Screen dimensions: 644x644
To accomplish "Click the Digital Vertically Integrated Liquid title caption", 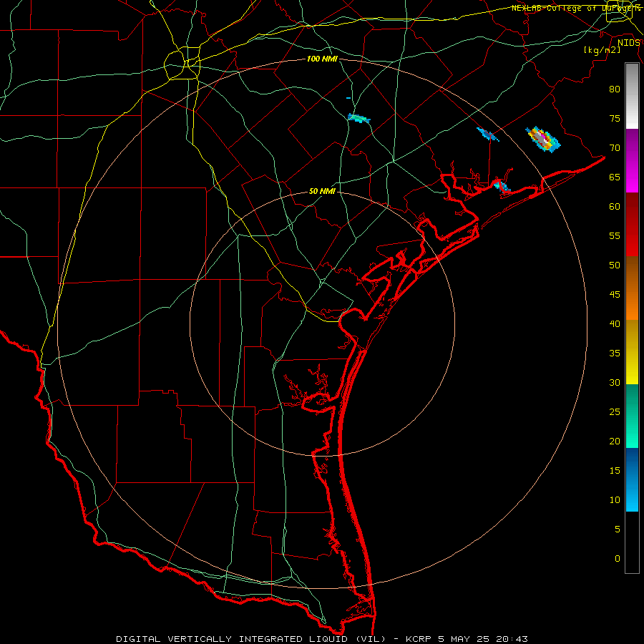I will coord(321,639).
